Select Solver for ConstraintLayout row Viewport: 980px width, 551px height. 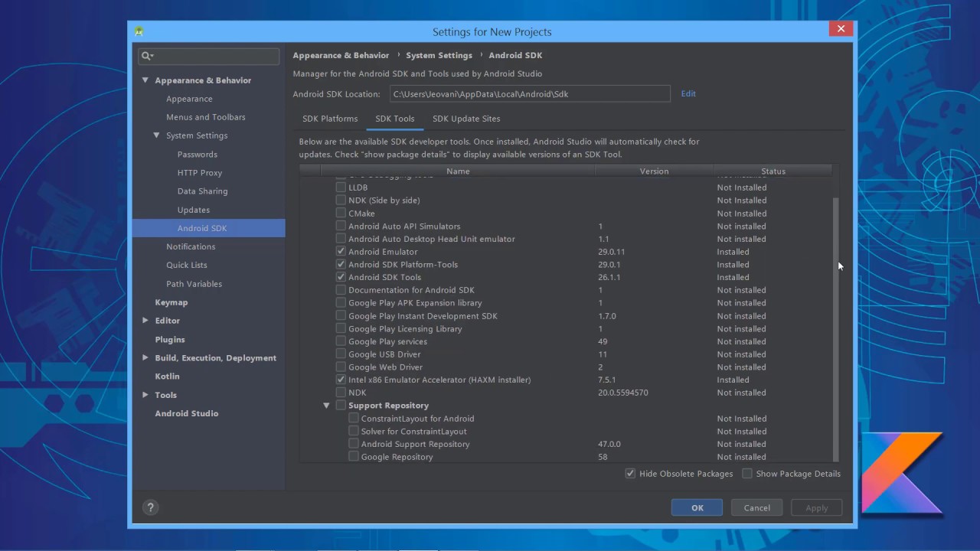click(x=565, y=432)
